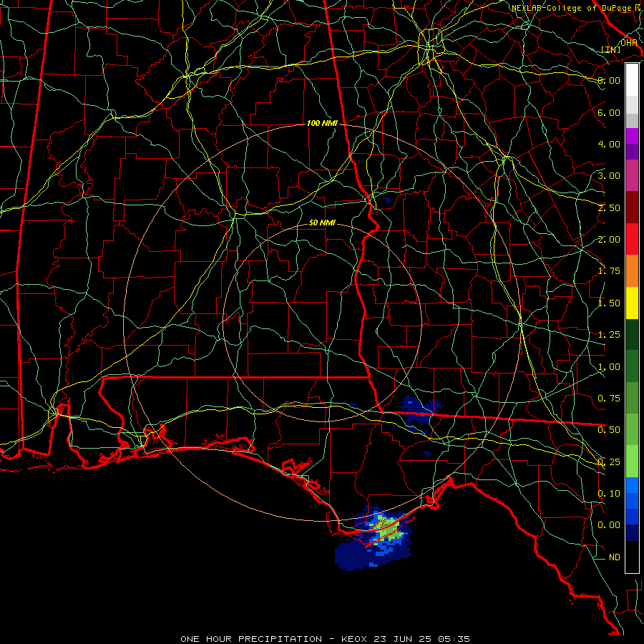
Task: Pick the yellow legend swatch
Action: pyautogui.click(x=632, y=303)
